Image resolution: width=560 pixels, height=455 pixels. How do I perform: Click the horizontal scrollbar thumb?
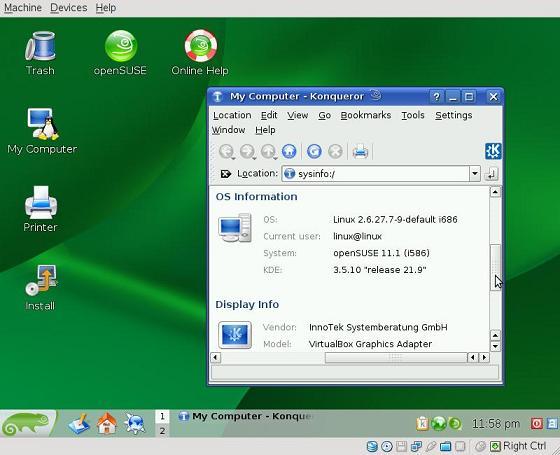tap(396, 358)
